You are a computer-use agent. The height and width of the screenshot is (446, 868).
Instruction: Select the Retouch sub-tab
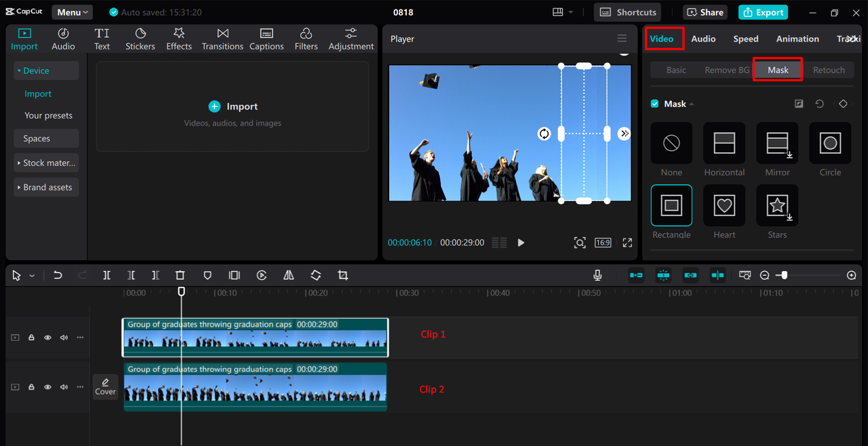click(829, 70)
